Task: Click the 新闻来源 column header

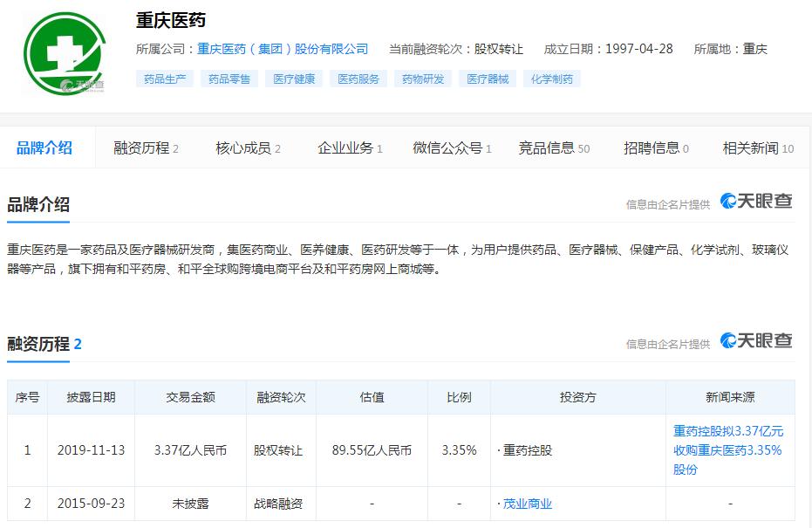Action: [x=730, y=397]
